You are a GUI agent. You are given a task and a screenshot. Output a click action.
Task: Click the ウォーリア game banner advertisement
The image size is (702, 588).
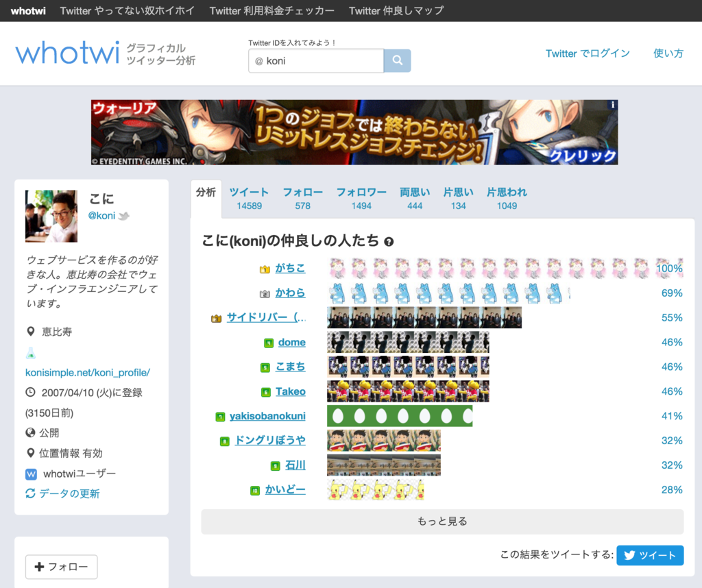(x=354, y=132)
